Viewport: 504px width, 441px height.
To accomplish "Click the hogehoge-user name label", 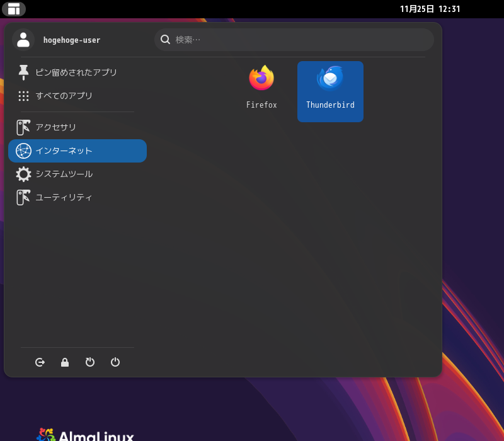I will [x=72, y=40].
